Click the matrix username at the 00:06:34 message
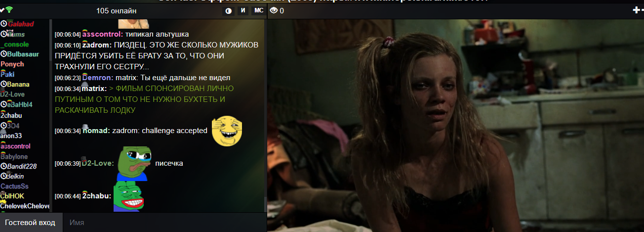The image size is (644, 232). [94, 89]
